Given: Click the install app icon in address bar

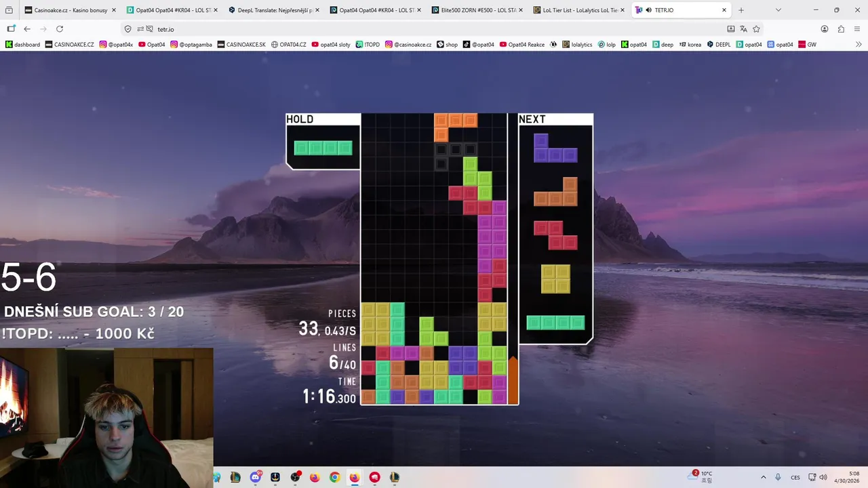Looking at the screenshot, I should (x=730, y=29).
